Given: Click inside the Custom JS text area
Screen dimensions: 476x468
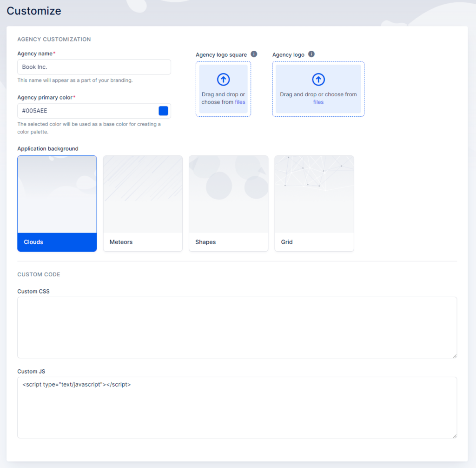Looking at the screenshot, I should 237,407.
